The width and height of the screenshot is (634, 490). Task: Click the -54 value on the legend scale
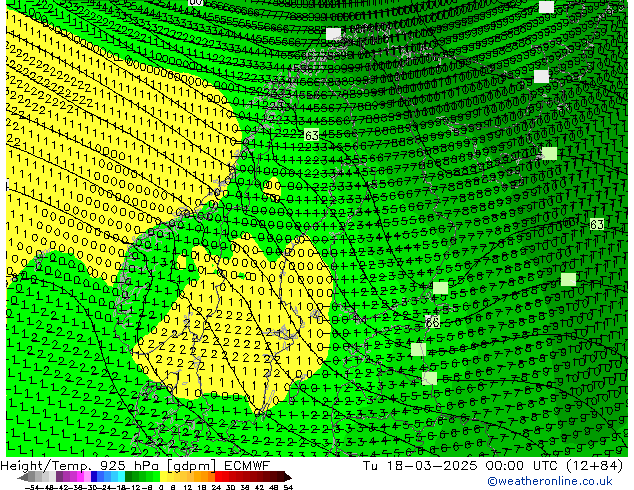click(x=32, y=487)
